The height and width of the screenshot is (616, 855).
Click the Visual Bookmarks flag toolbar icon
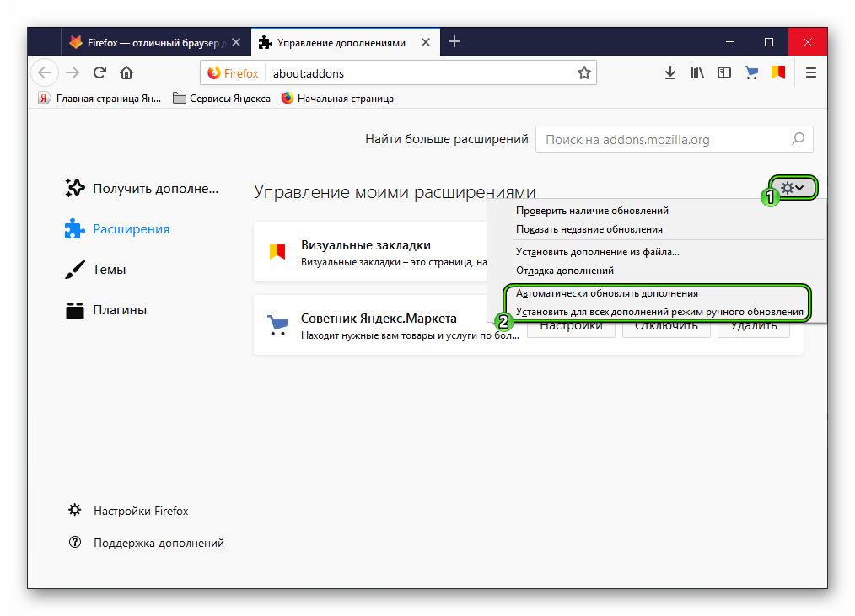(x=778, y=73)
